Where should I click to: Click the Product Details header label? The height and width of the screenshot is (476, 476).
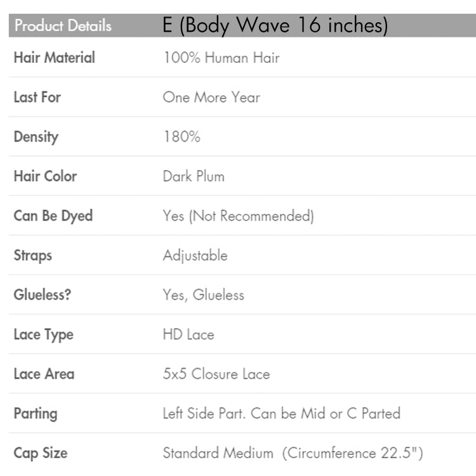coord(63,26)
